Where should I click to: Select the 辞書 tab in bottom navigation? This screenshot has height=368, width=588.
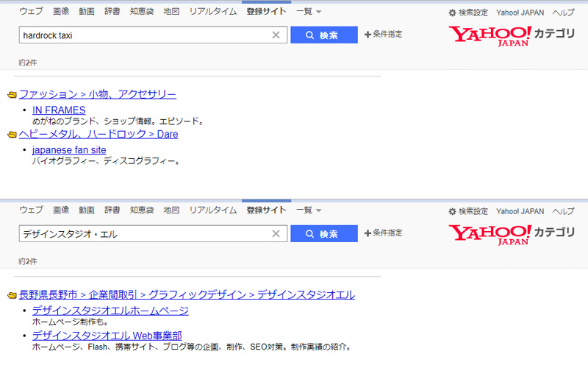click(x=112, y=210)
